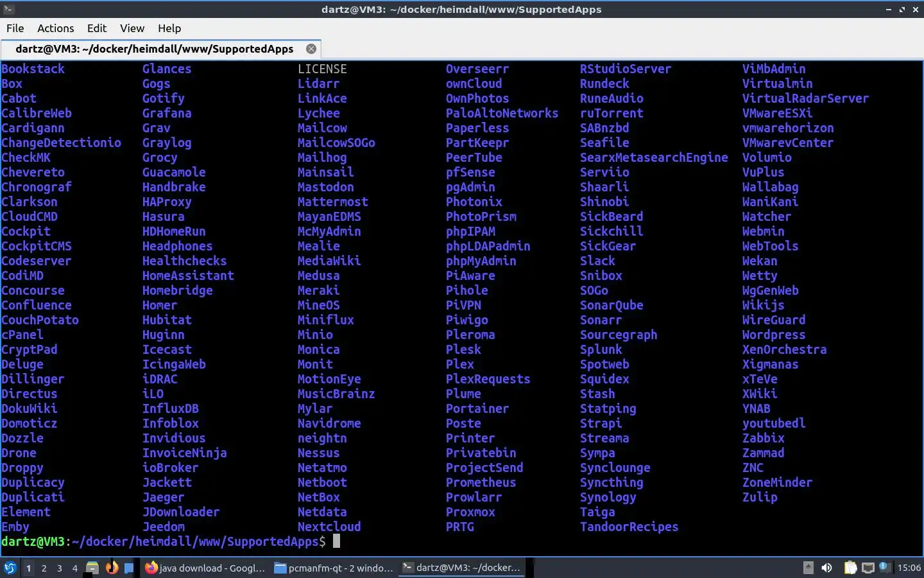
Task: Open pcmanfm-qt taskbar window entry
Action: (x=334, y=568)
